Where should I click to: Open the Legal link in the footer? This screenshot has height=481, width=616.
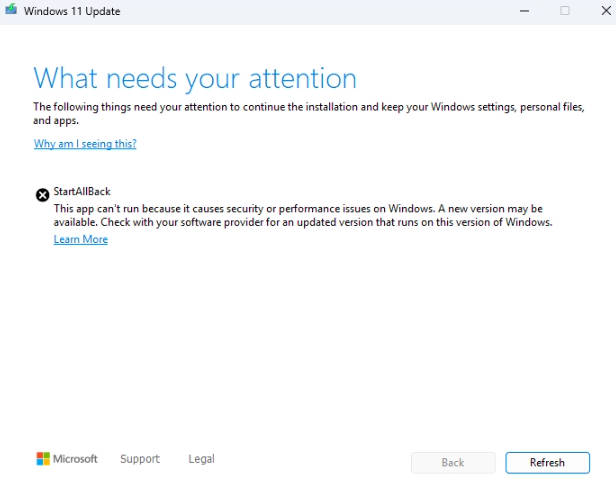click(x=201, y=459)
